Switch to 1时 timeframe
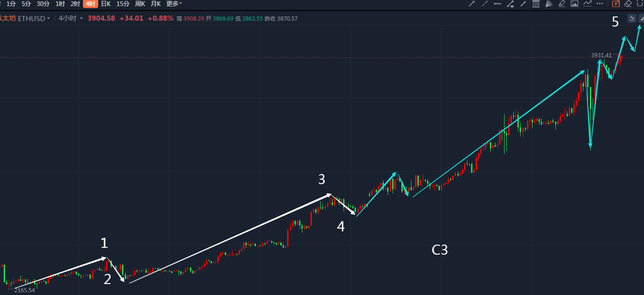 pos(60,4)
